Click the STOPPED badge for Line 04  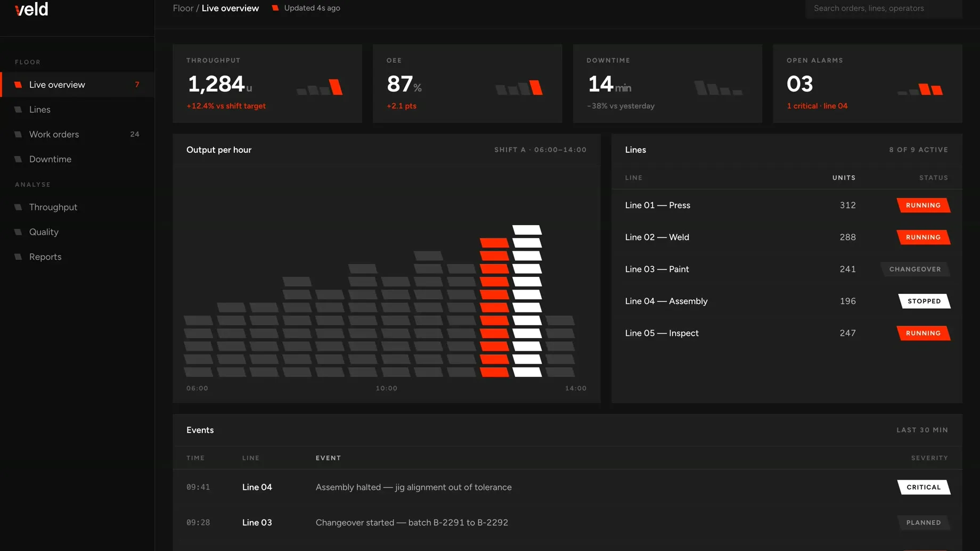pos(925,301)
